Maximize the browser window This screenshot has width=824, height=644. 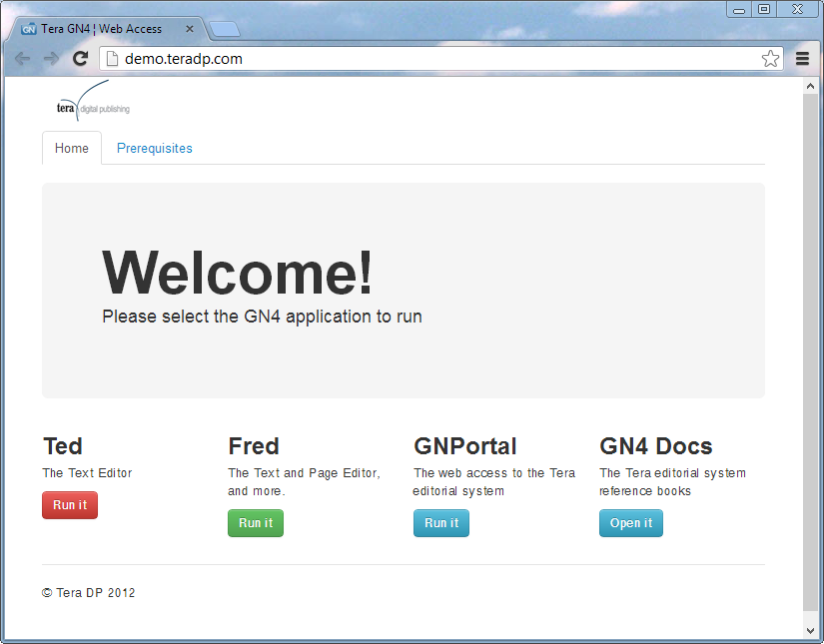click(x=764, y=9)
